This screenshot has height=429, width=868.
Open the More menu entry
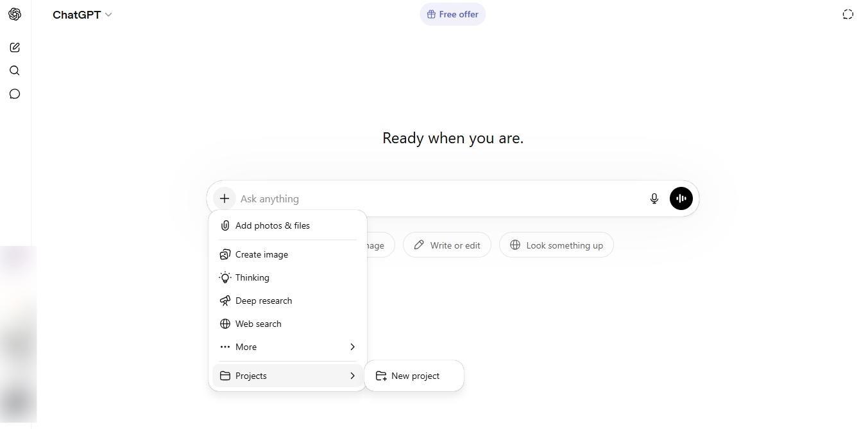coord(287,347)
